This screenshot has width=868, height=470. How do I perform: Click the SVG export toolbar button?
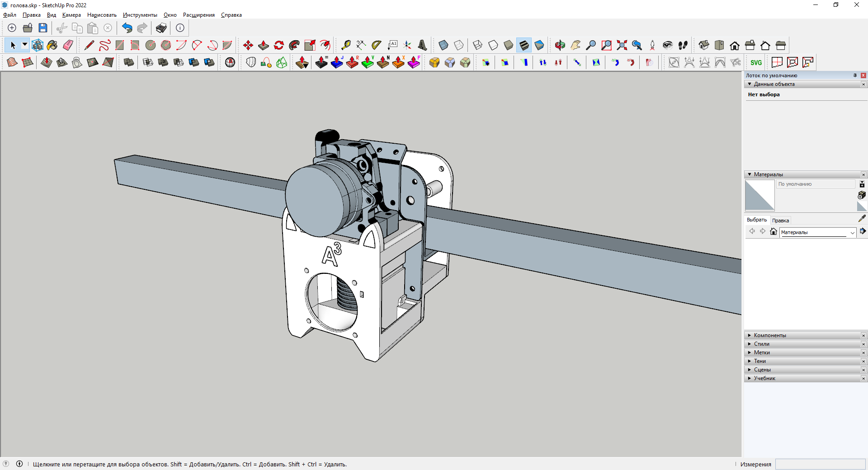[756, 62]
